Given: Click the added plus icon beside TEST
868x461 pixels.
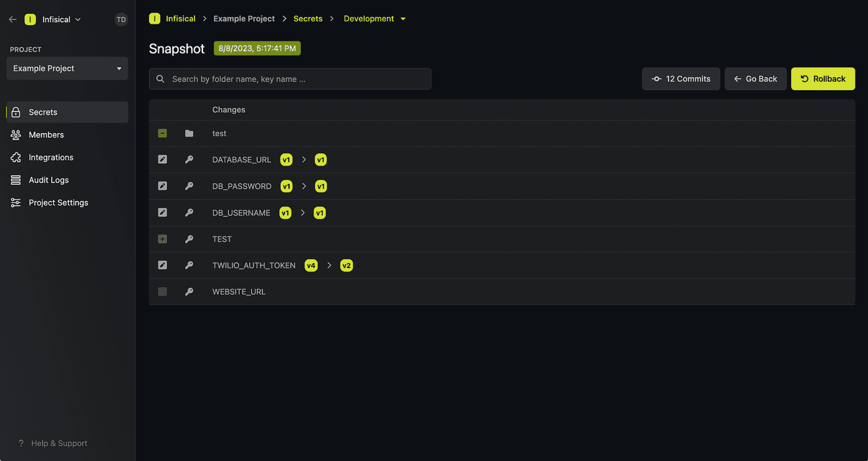Looking at the screenshot, I should pyautogui.click(x=162, y=239).
